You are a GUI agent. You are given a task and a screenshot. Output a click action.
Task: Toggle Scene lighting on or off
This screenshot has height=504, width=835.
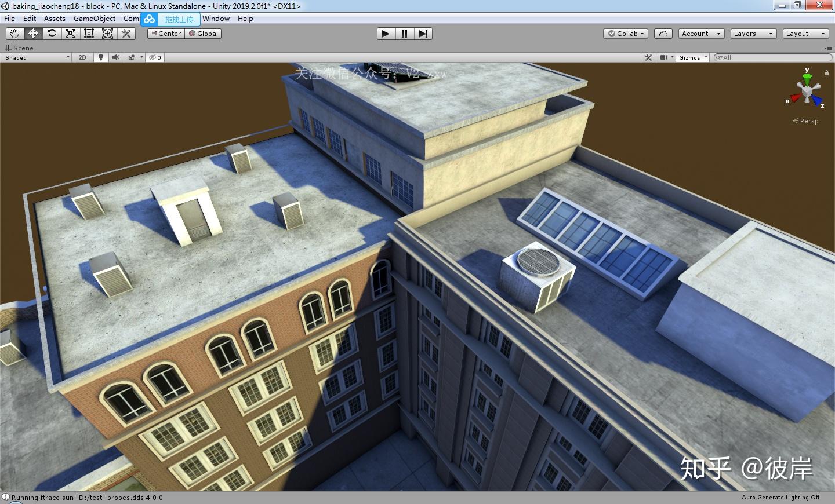coord(101,57)
